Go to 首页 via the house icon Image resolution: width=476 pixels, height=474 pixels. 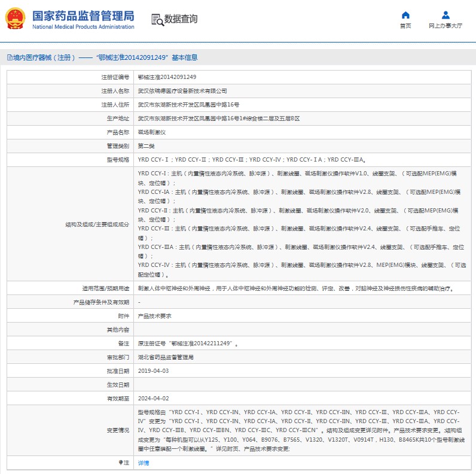click(405, 15)
